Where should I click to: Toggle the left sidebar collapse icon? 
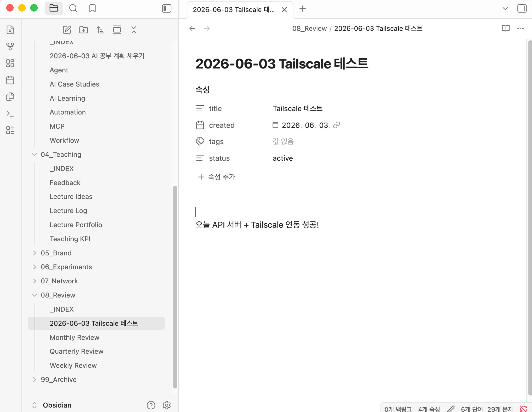(167, 8)
